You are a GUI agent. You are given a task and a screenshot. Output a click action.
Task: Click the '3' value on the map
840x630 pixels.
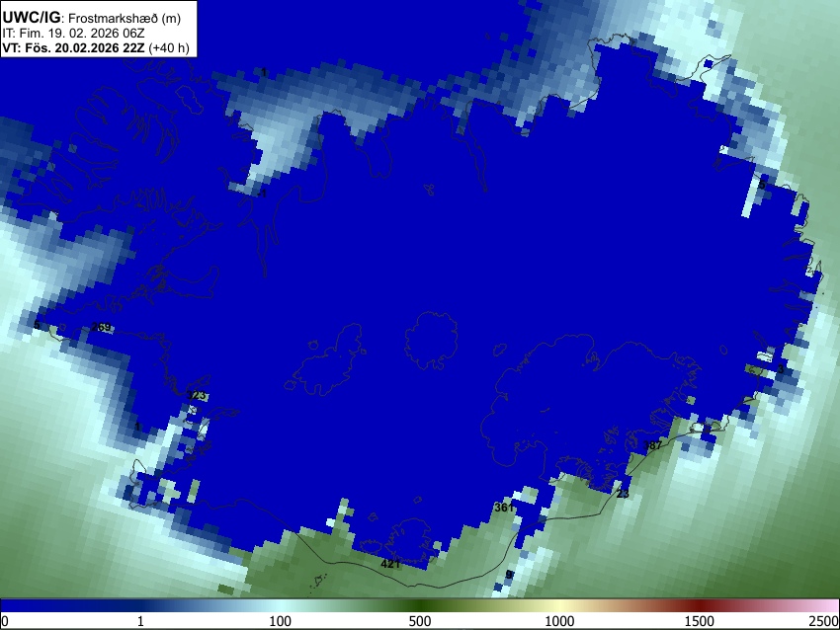(x=781, y=368)
